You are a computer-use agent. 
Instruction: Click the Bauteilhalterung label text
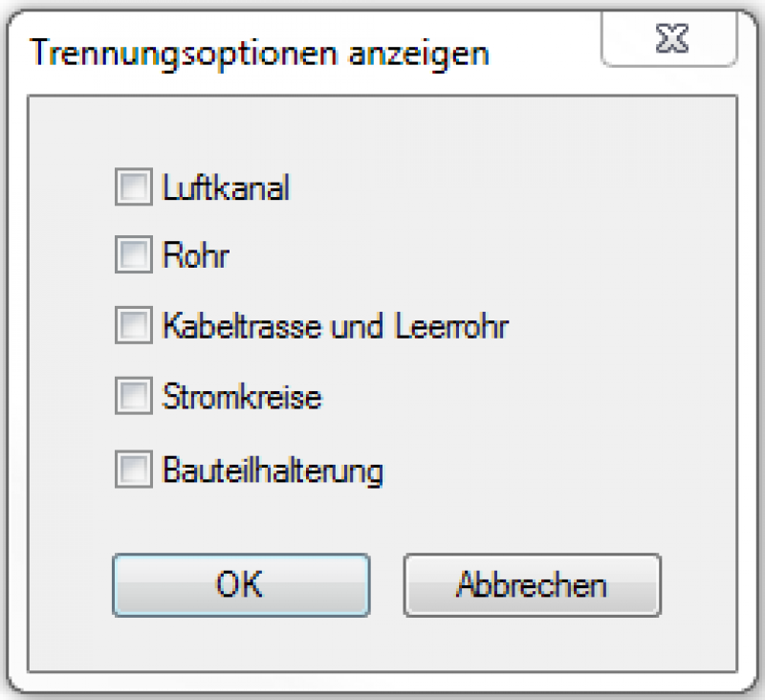pyautogui.click(x=273, y=470)
